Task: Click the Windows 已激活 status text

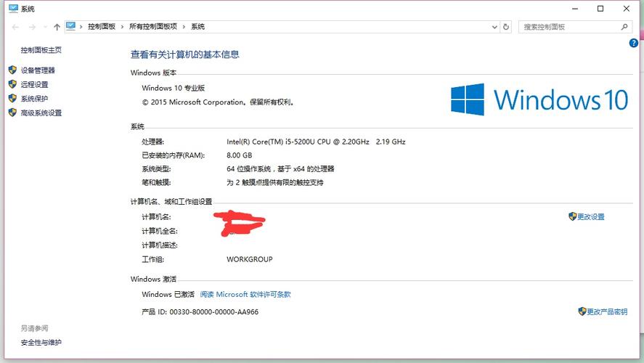Action: [x=168, y=295]
